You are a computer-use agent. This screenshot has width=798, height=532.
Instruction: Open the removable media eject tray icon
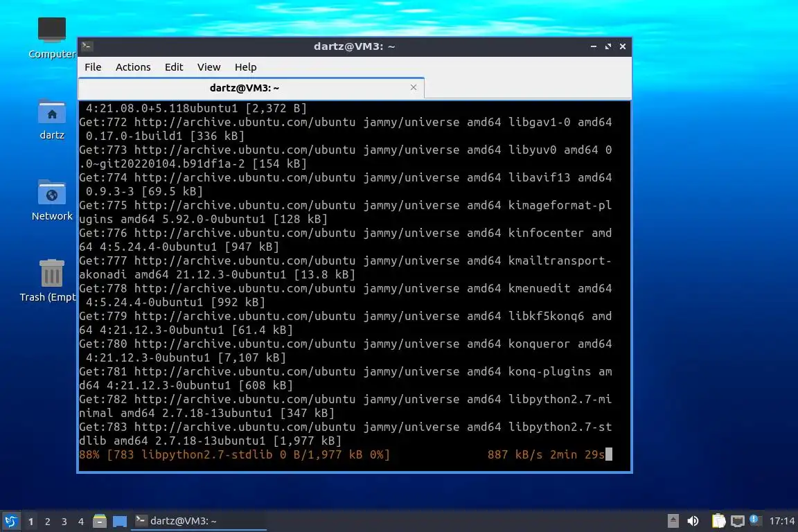point(673,521)
